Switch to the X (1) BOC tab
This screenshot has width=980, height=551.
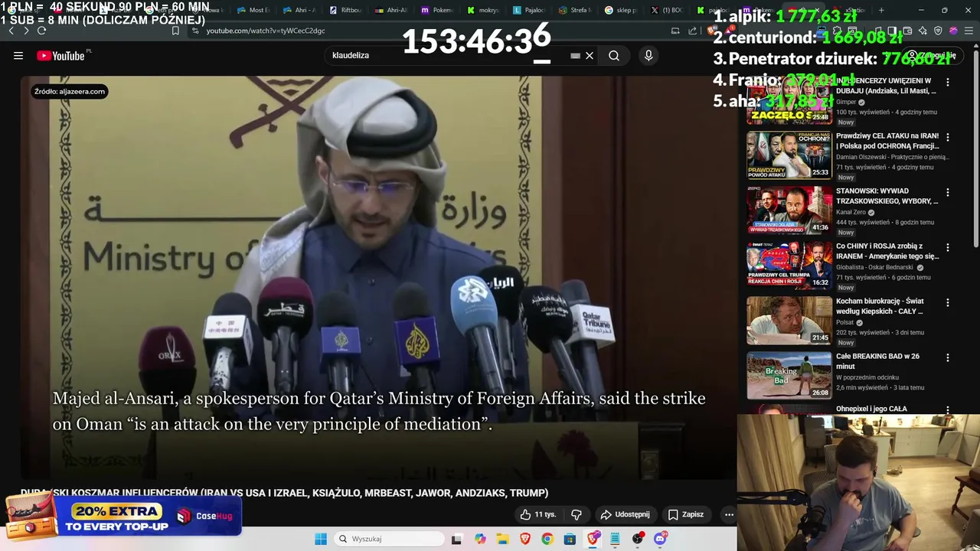pos(667,10)
